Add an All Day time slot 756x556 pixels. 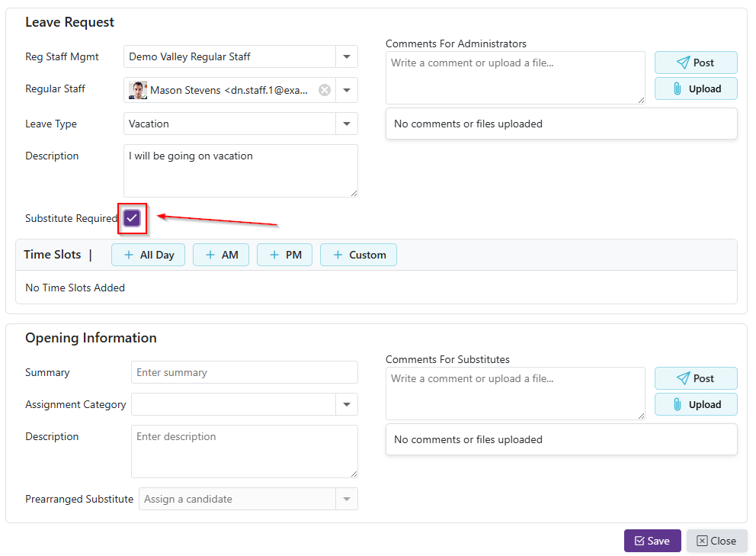[149, 255]
